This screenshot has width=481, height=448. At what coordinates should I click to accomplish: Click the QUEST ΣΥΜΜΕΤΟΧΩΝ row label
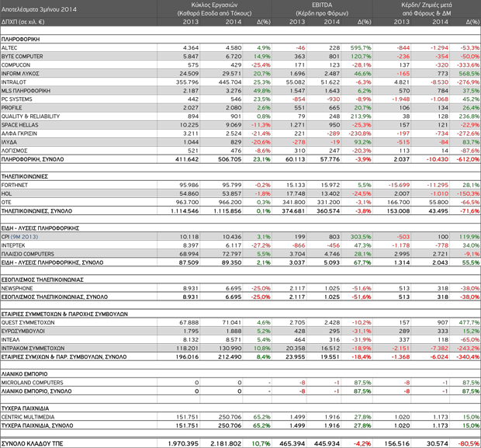pyautogui.click(x=28, y=322)
